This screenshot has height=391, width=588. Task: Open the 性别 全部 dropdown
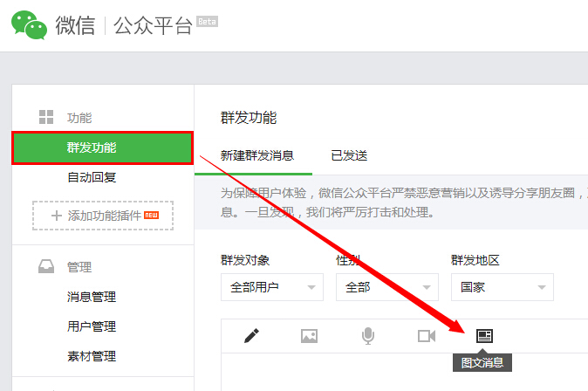(386, 287)
